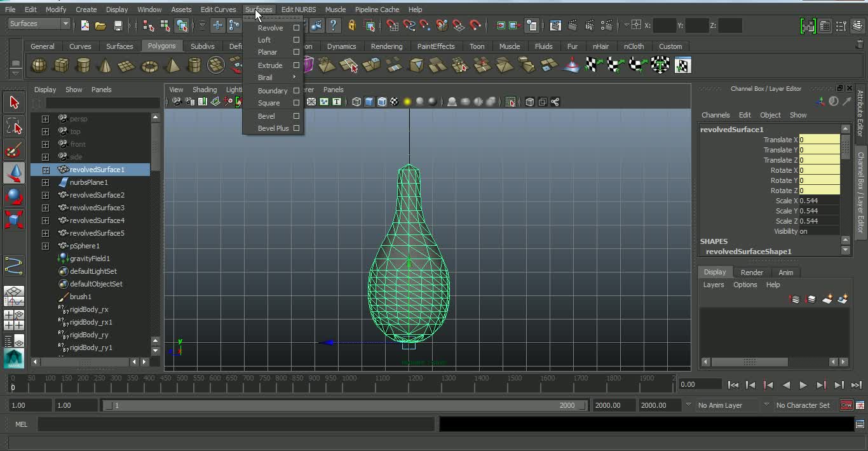The height and width of the screenshot is (451, 868).
Task: Switch to the Dynamics shelf tab
Action: [341, 46]
